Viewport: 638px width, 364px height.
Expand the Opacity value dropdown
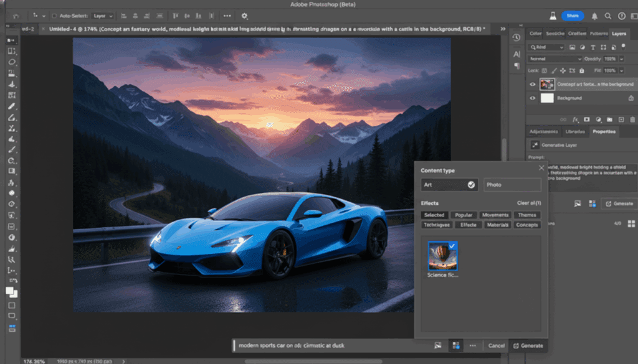tap(621, 59)
